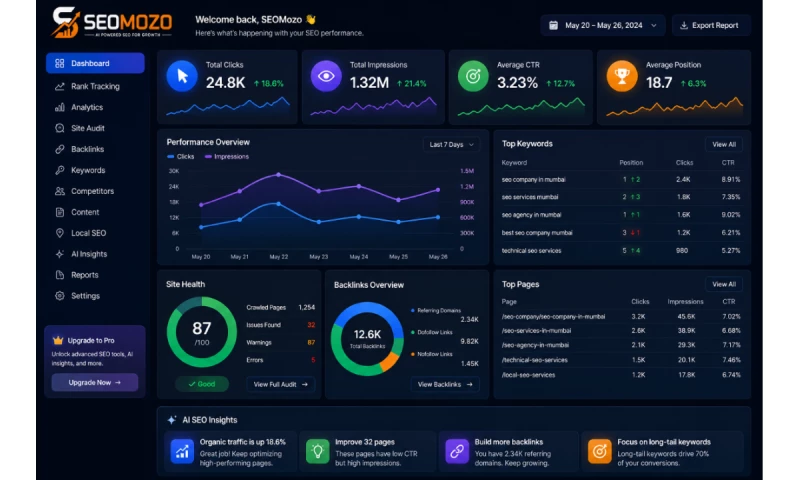Toggle the Impressions legend series
Screen dimensions: 800x480
coord(227,157)
